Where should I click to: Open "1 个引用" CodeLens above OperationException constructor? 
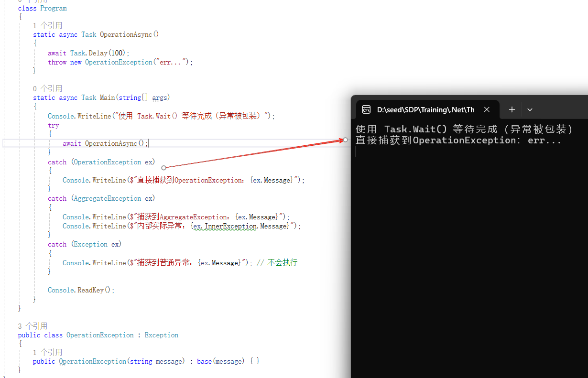[47, 352]
